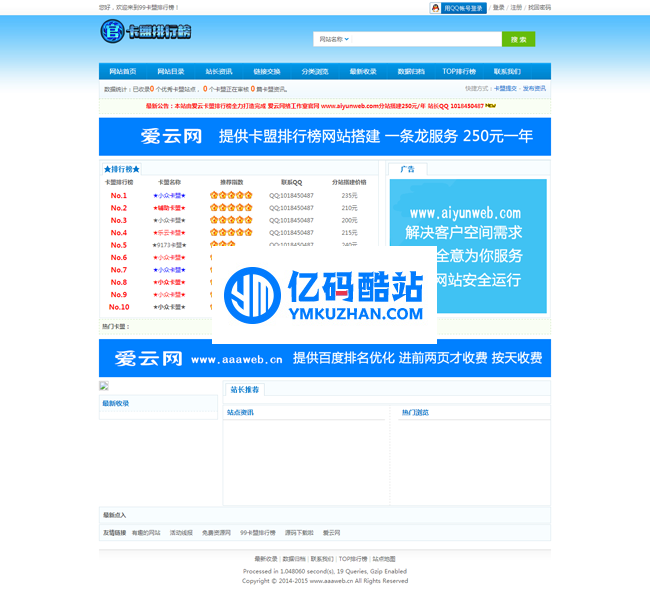This screenshot has width=650, height=591.
Task: Click the 200元 price cell
Action: 349,220
